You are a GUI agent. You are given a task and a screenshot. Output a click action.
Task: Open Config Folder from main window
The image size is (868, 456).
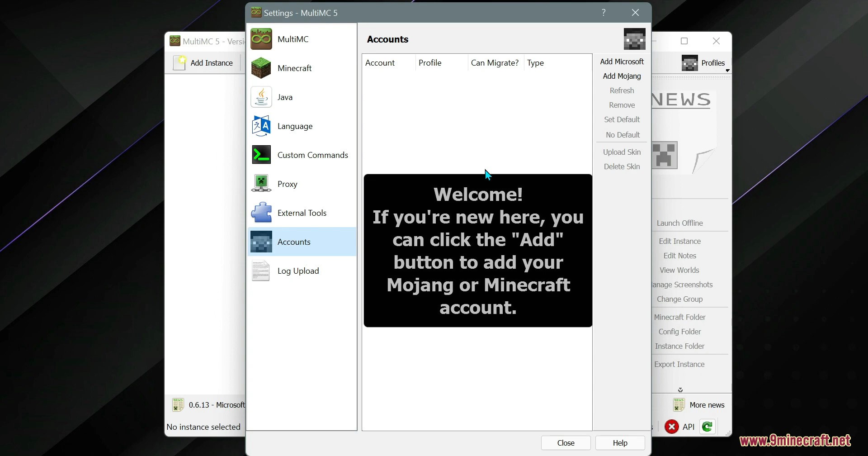(679, 332)
